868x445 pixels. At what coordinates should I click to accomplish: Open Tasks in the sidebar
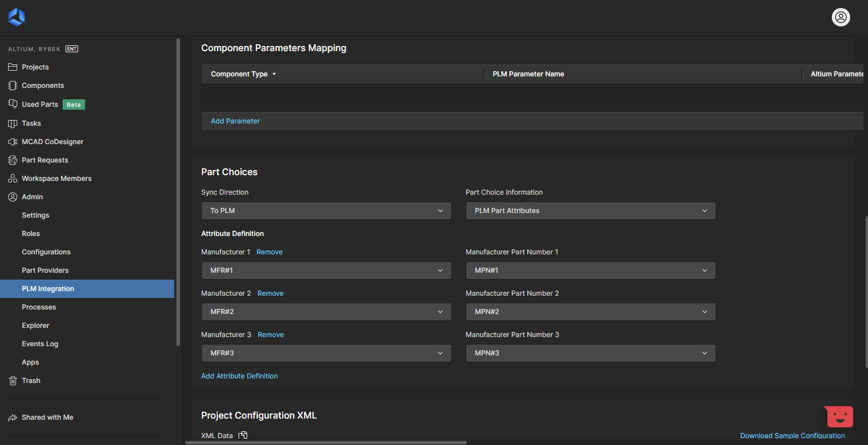(x=31, y=123)
